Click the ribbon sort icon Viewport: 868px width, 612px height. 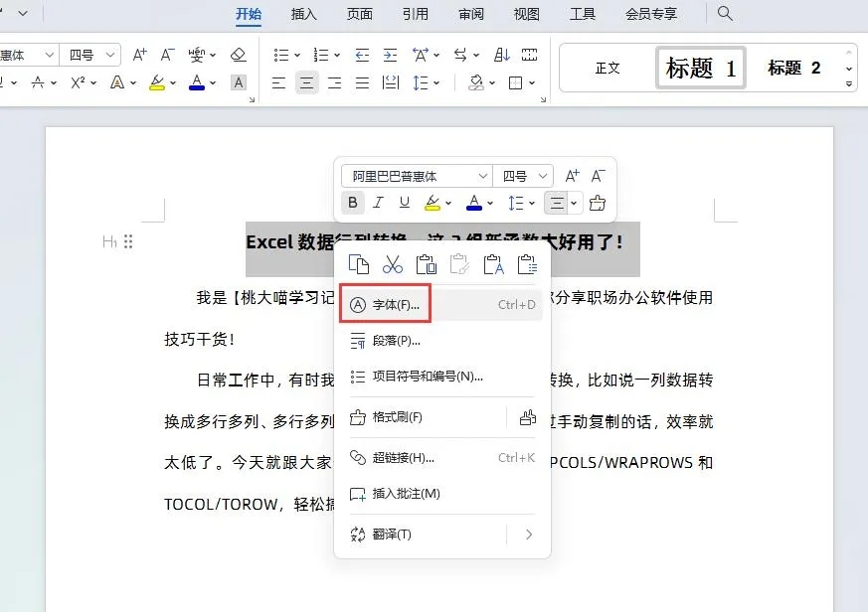[501, 55]
